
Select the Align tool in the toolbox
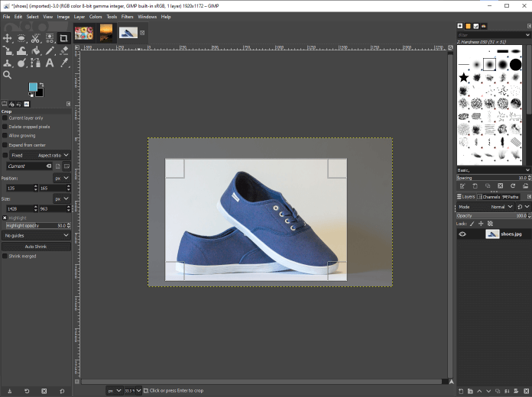coord(50,38)
